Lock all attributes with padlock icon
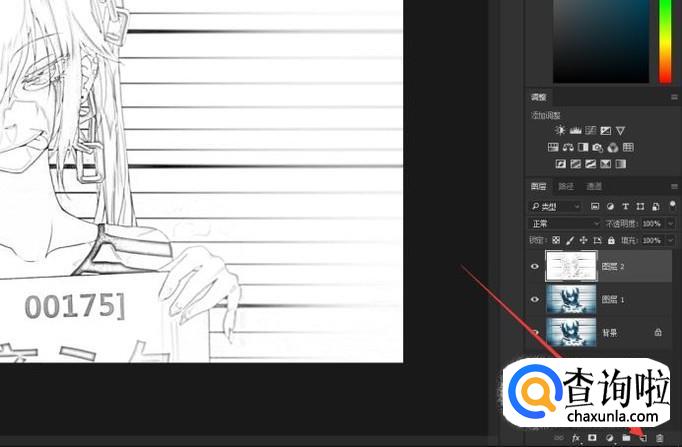Image resolution: width=682 pixels, height=447 pixels. tap(612, 240)
